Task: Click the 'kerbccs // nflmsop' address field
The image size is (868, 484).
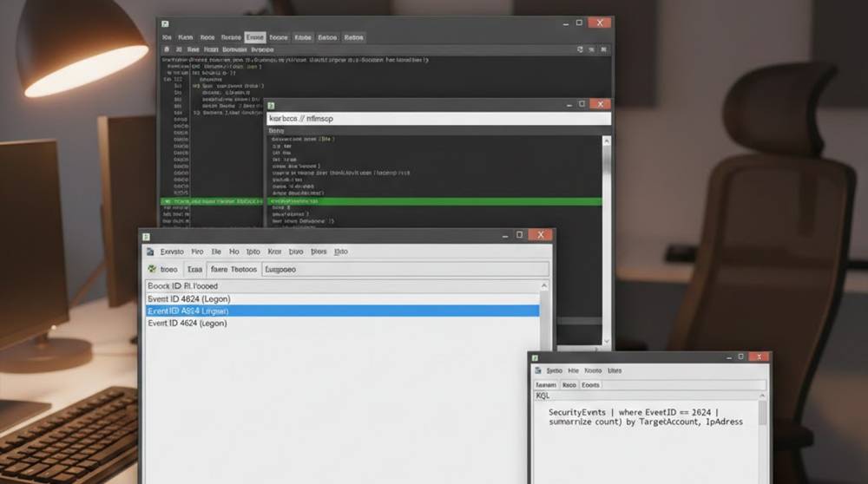Action: [439, 118]
